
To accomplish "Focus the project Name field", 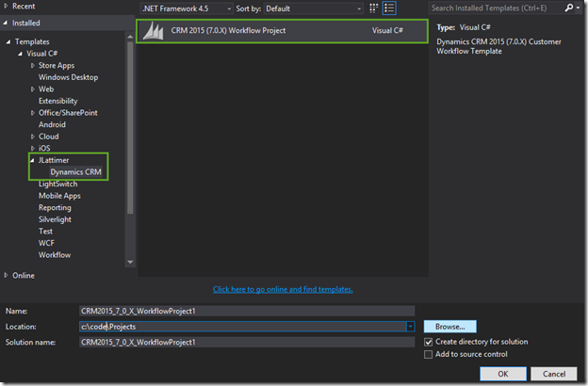I will pos(247,311).
